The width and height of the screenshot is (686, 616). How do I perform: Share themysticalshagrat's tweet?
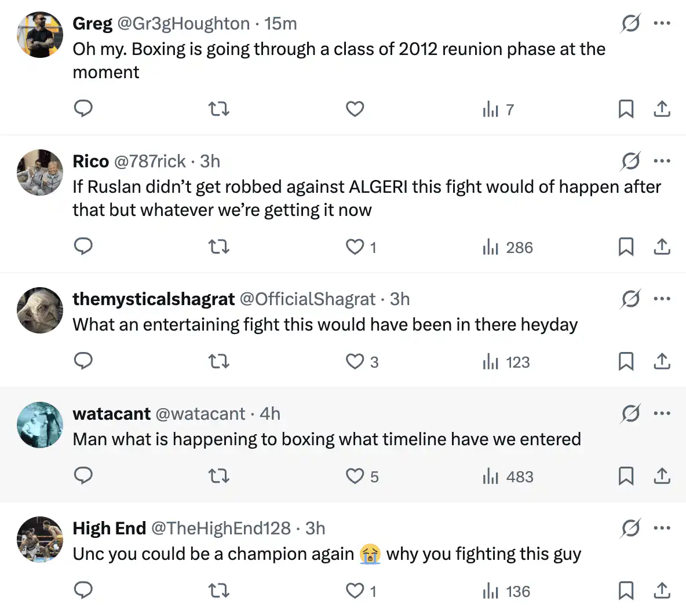pyautogui.click(x=662, y=362)
